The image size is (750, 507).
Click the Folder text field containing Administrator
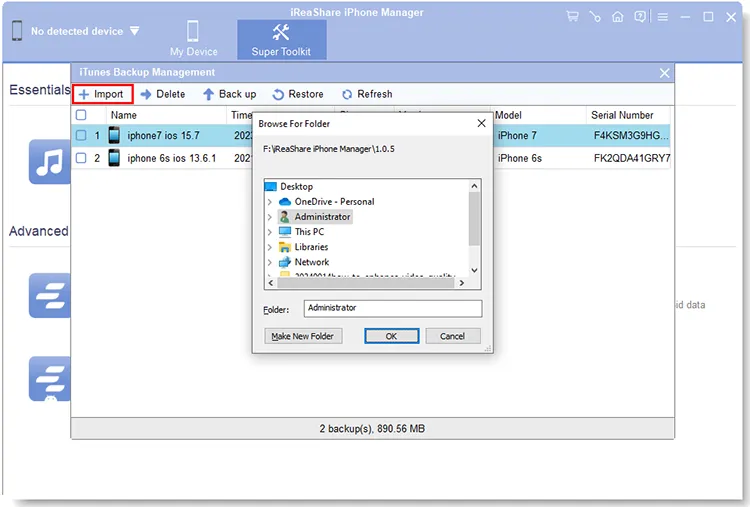click(x=393, y=309)
